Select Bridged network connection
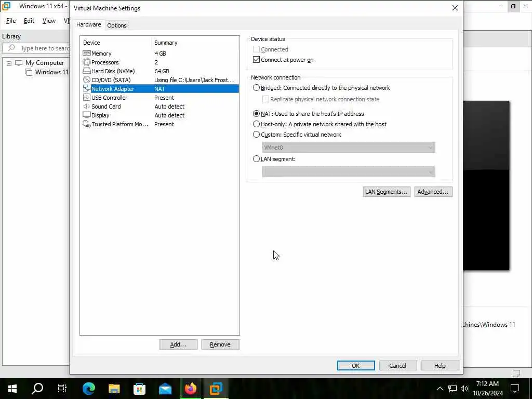 pyautogui.click(x=256, y=87)
